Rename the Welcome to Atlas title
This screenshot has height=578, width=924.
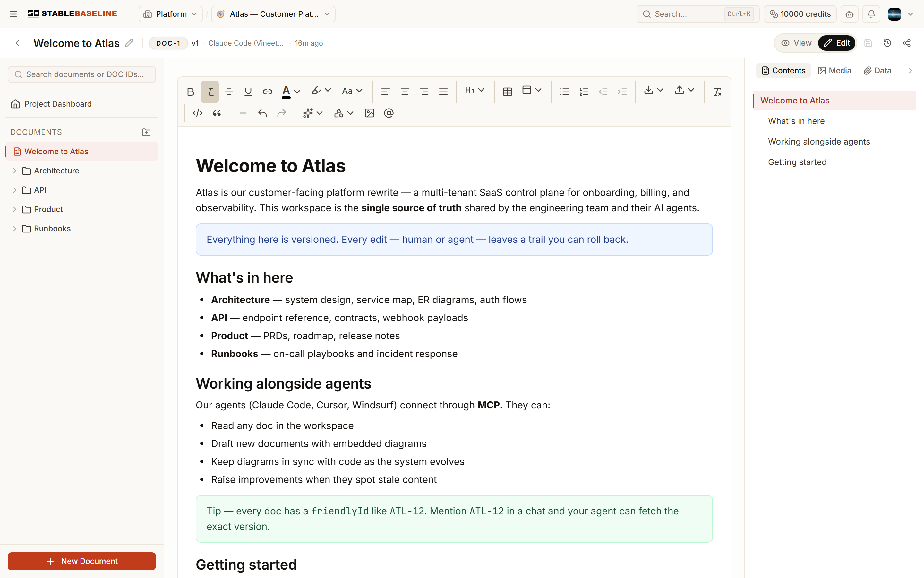point(129,43)
